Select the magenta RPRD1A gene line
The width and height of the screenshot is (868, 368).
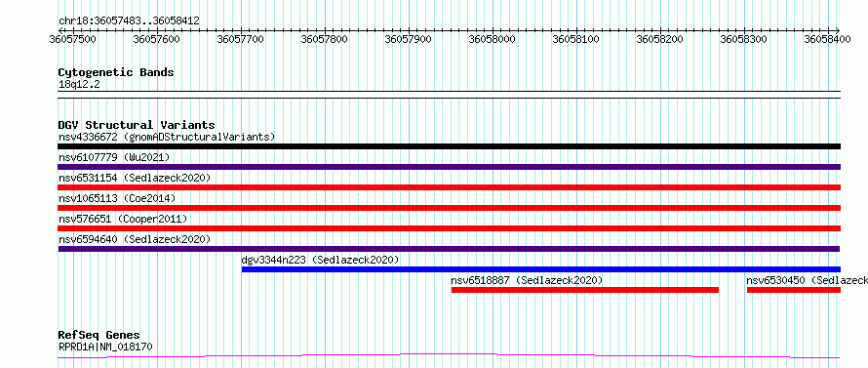click(x=449, y=355)
